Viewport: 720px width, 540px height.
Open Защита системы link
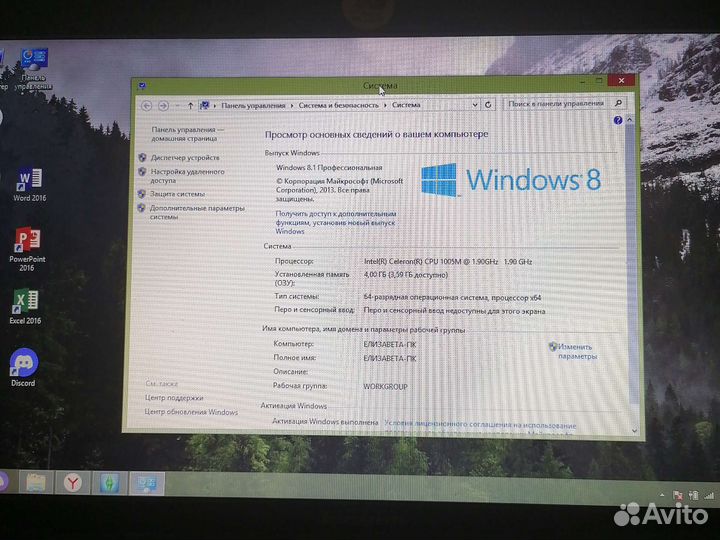pyautogui.click(x=177, y=194)
